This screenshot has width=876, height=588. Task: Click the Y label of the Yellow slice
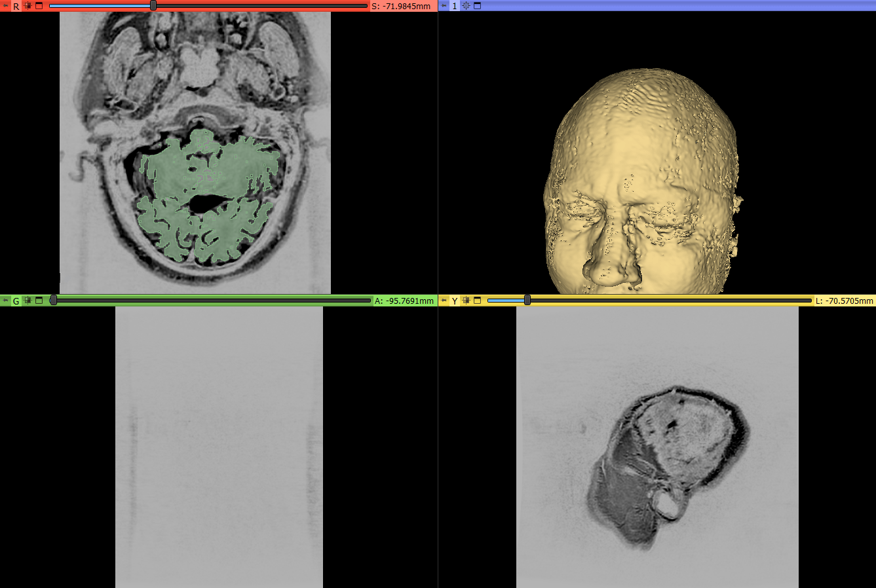click(455, 301)
